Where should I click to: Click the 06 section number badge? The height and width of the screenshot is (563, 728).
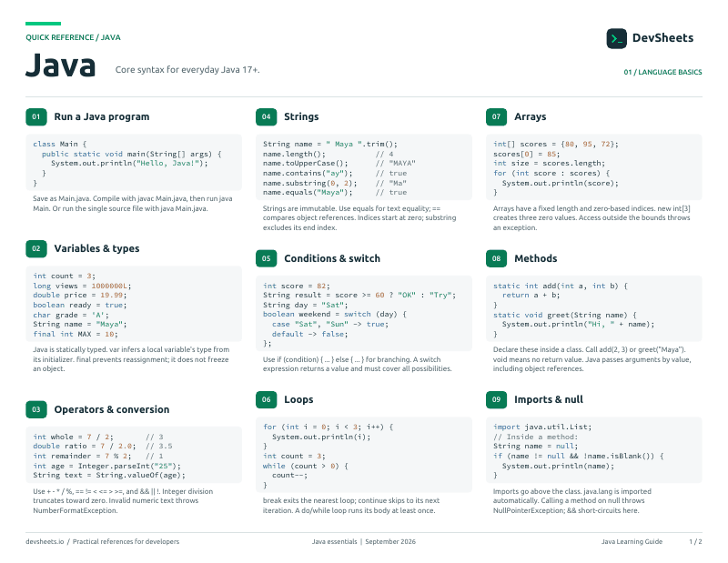266,399
